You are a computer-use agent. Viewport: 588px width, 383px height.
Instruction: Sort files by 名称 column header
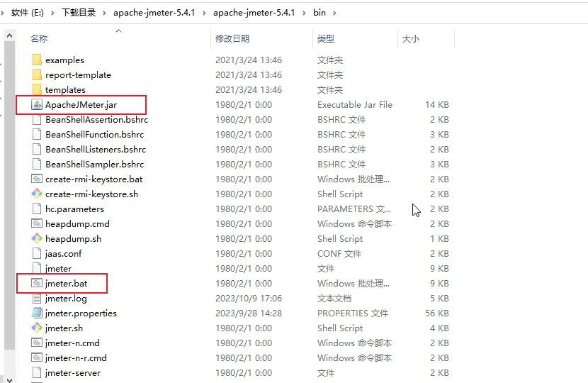[39, 39]
